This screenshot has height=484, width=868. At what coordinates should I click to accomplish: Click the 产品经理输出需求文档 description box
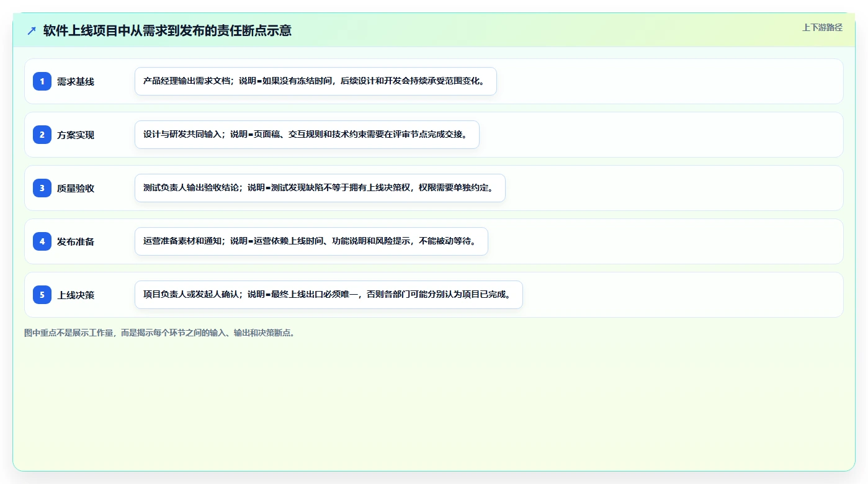(x=316, y=81)
